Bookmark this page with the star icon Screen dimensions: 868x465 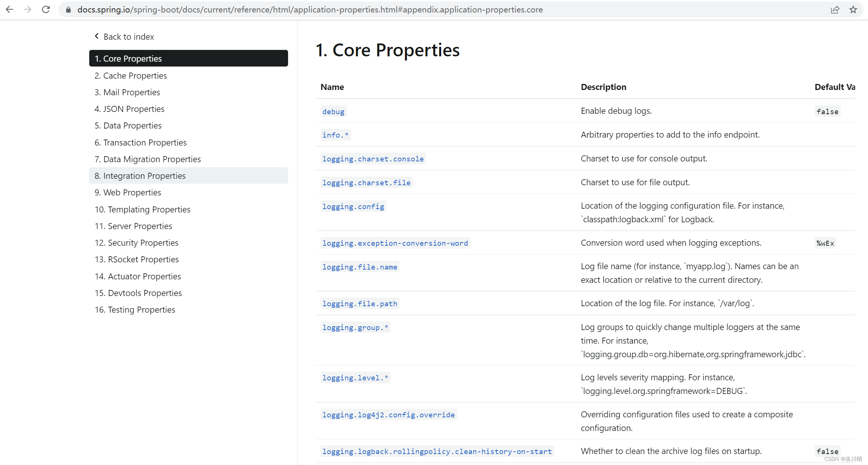(x=853, y=9)
